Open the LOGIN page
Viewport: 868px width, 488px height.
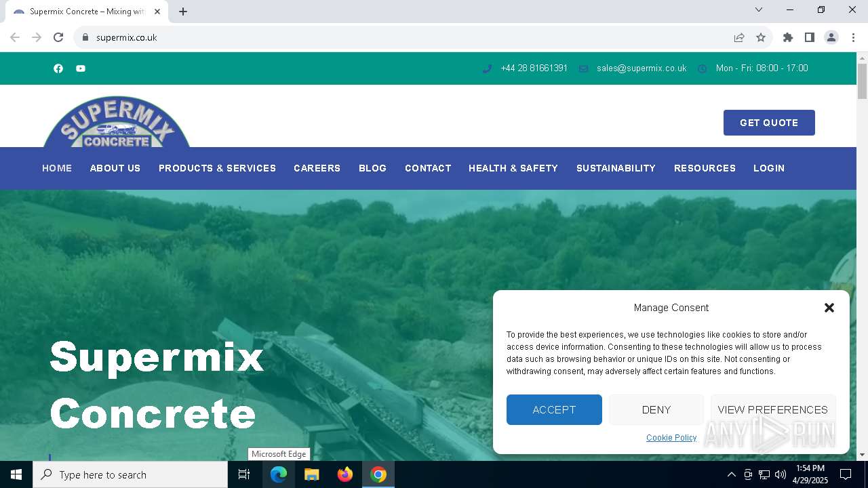click(x=769, y=168)
